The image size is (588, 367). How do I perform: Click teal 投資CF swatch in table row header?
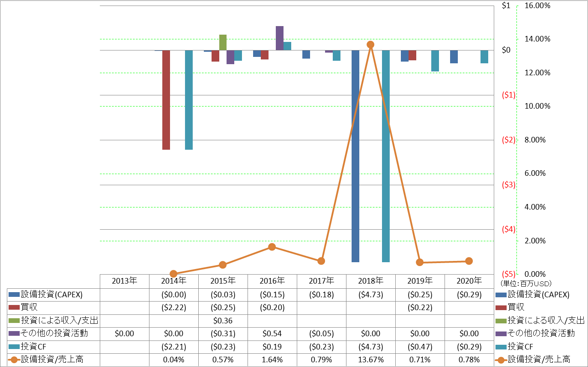pos(14,346)
